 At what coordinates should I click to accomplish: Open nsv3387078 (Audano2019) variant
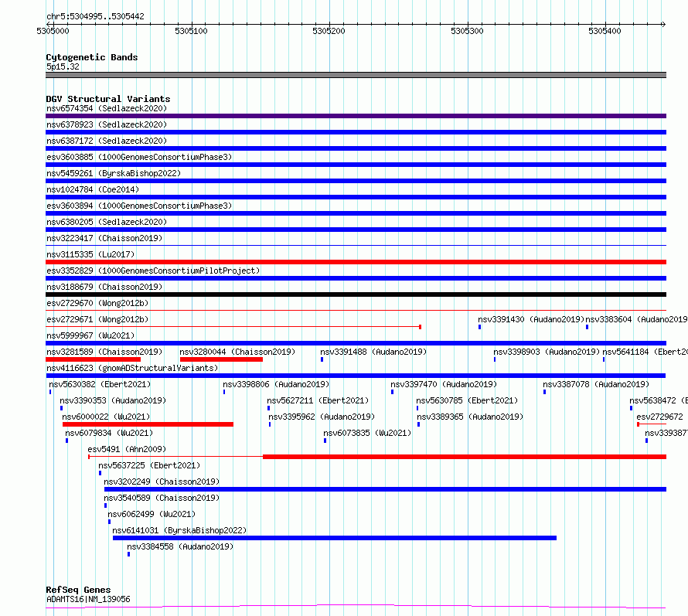(596, 384)
